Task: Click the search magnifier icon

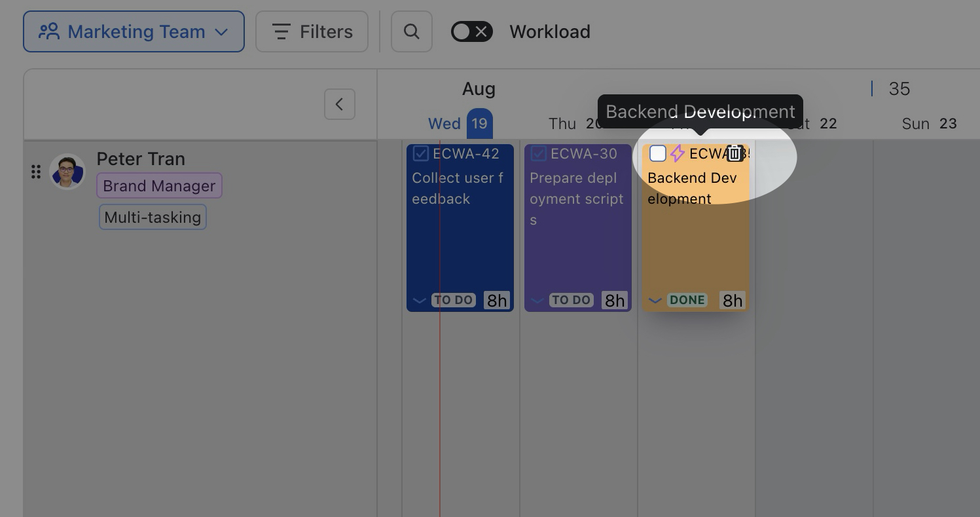Action: tap(411, 31)
